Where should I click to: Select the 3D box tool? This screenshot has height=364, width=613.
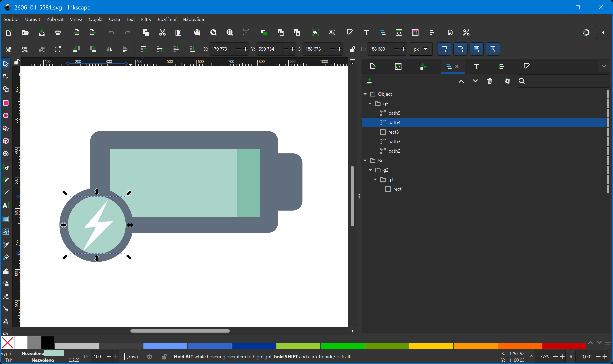tap(6, 141)
